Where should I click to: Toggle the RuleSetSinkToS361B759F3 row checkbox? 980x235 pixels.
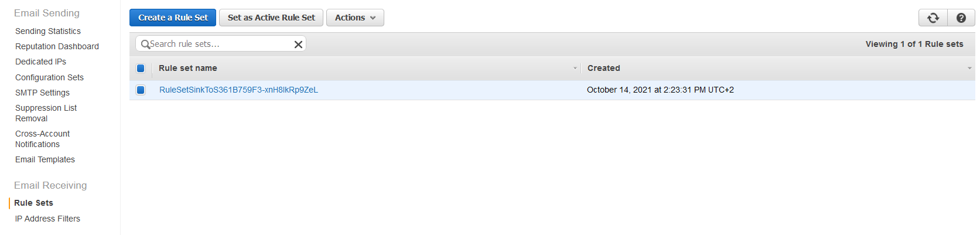(141, 90)
